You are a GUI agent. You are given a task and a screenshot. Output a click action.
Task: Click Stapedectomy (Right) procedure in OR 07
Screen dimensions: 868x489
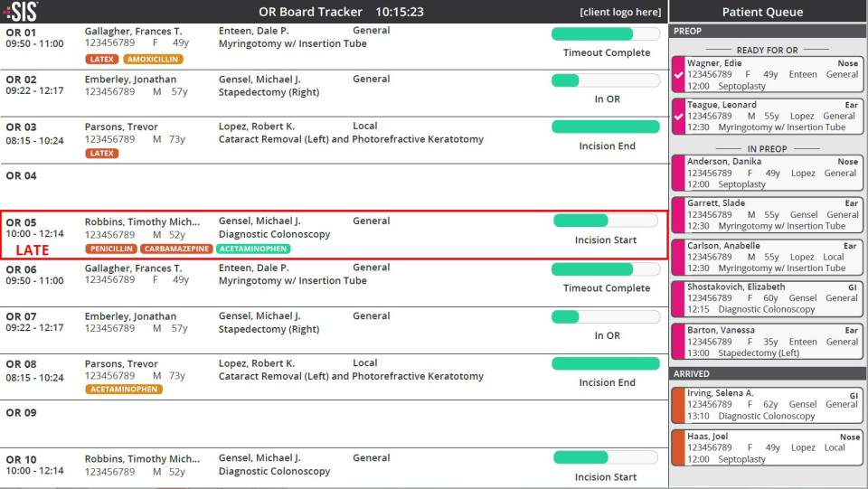coord(269,329)
